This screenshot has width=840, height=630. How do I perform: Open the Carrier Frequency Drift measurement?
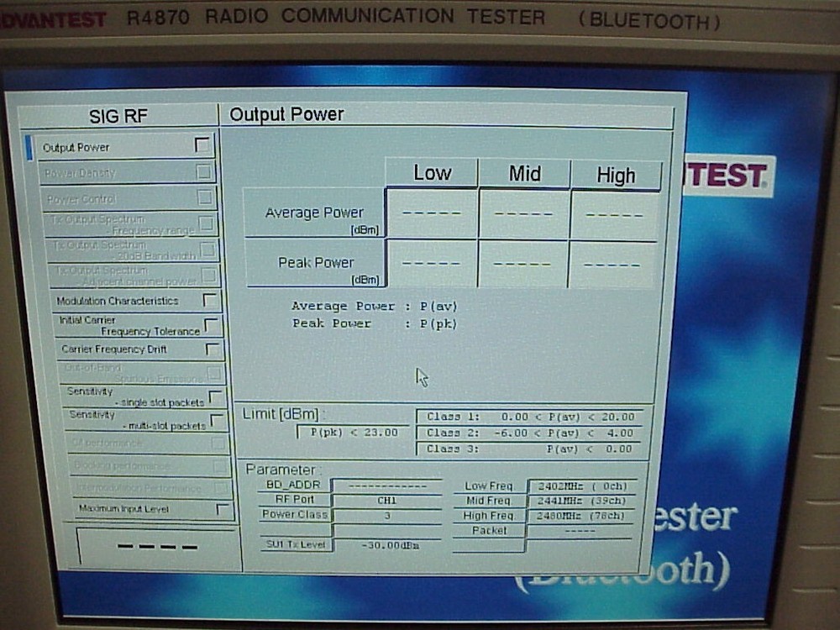113,350
